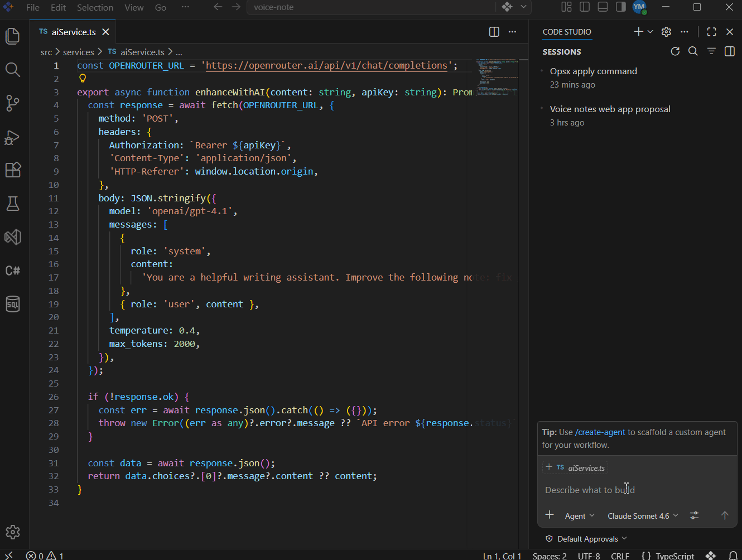
Task: Toggle the secondary side bar layout
Action: point(620,7)
